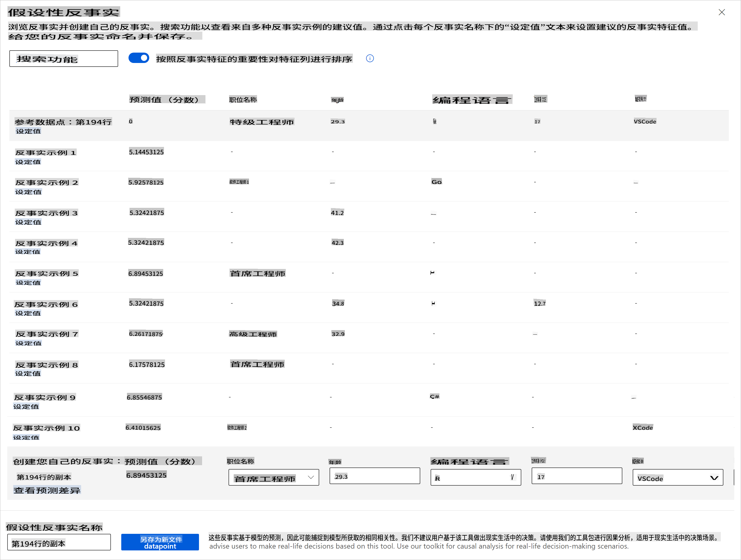Click the info icon beside sort toggle
Viewport: 741px width, 560px height.
pyautogui.click(x=370, y=59)
